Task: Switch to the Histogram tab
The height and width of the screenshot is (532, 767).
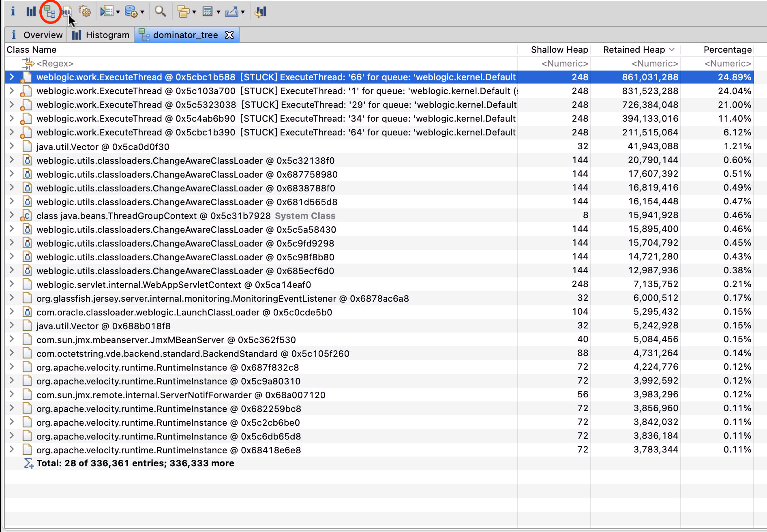Action: click(x=101, y=35)
